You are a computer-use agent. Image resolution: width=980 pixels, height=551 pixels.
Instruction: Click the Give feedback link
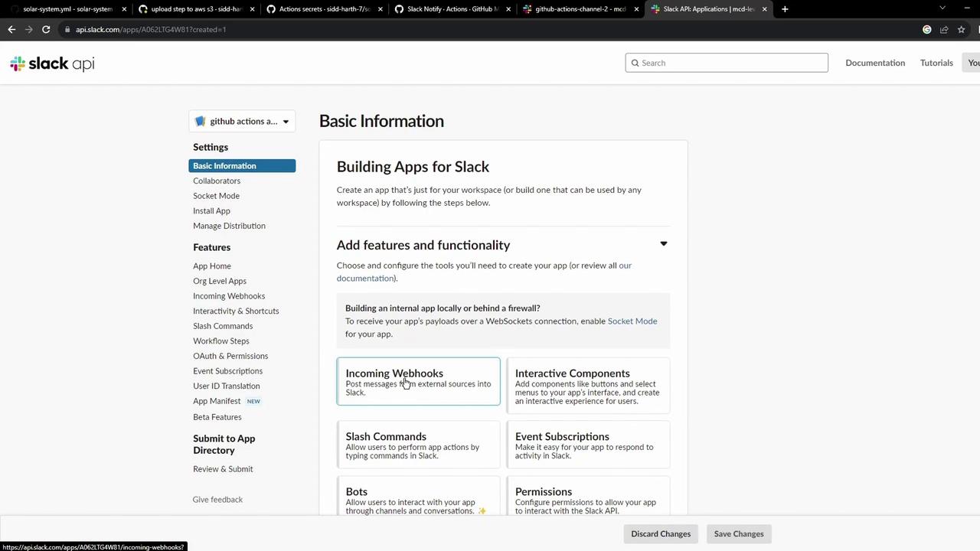(x=217, y=500)
